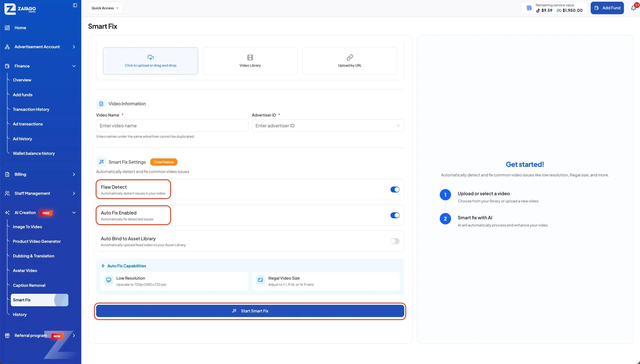Click the Billing sidebar icon

tap(7, 174)
